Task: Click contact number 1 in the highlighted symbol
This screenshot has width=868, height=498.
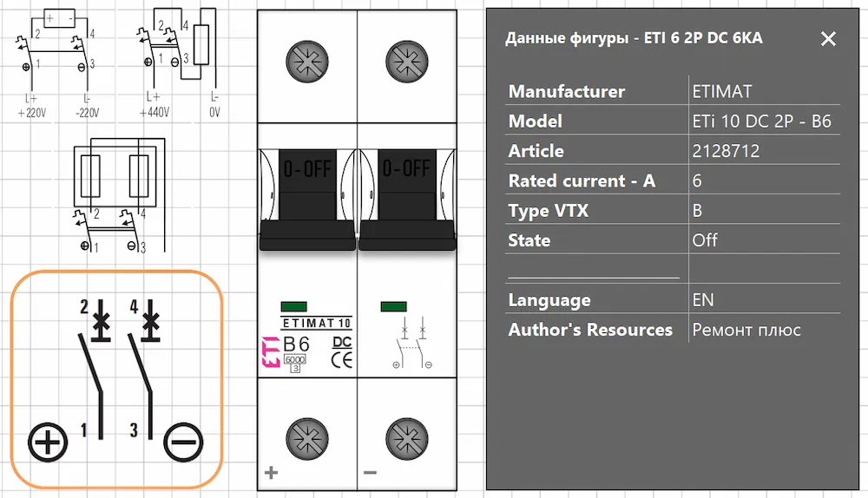Action: [x=83, y=430]
